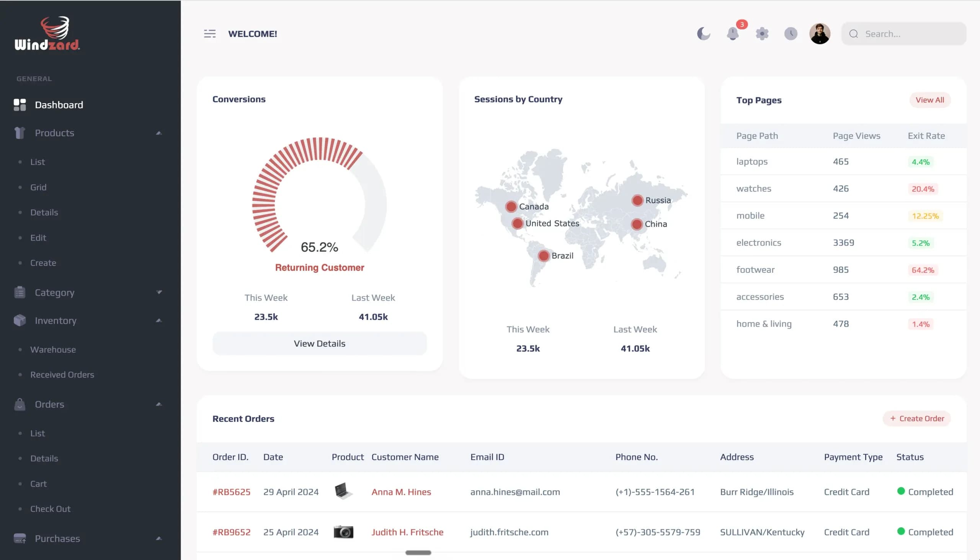Image resolution: width=980 pixels, height=560 pixels.
Task: Click the Brazil marker on the map
Action: pos(543,256)
